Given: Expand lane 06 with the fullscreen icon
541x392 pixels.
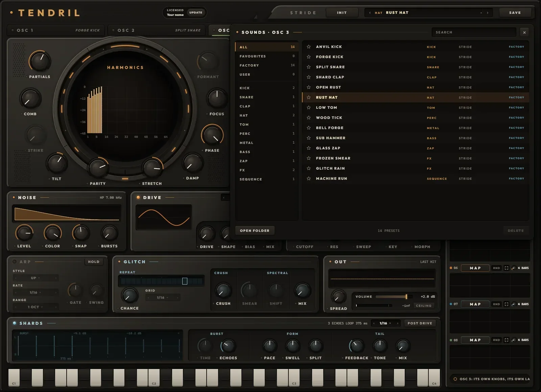Looking at the screenshot, I should click(x=507, y=268).
